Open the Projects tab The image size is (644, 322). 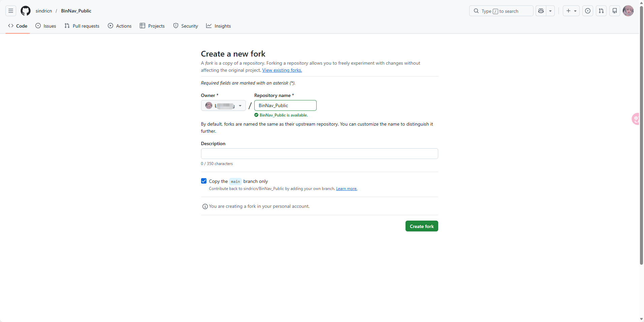[152, 26]
